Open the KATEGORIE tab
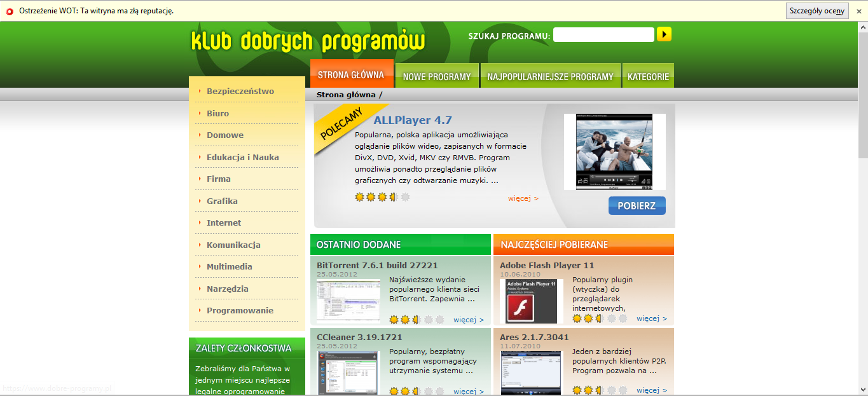Screen dimensions: 868x396 [647, 75]
